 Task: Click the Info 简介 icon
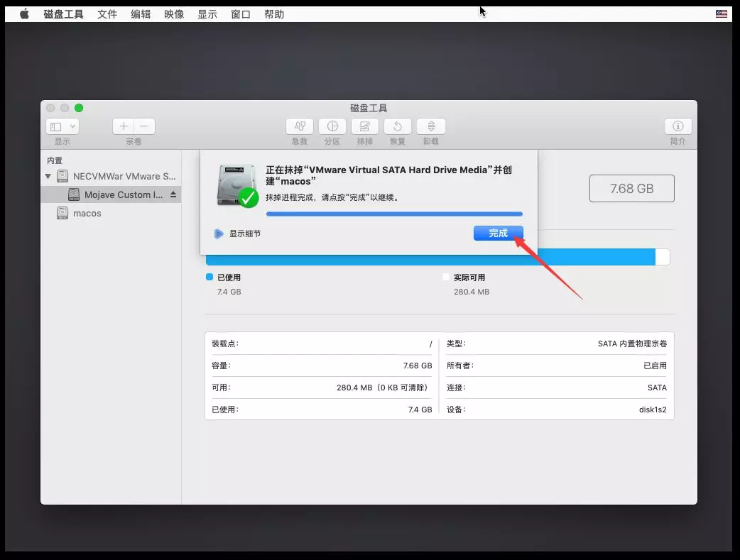(x=678, y=126)
